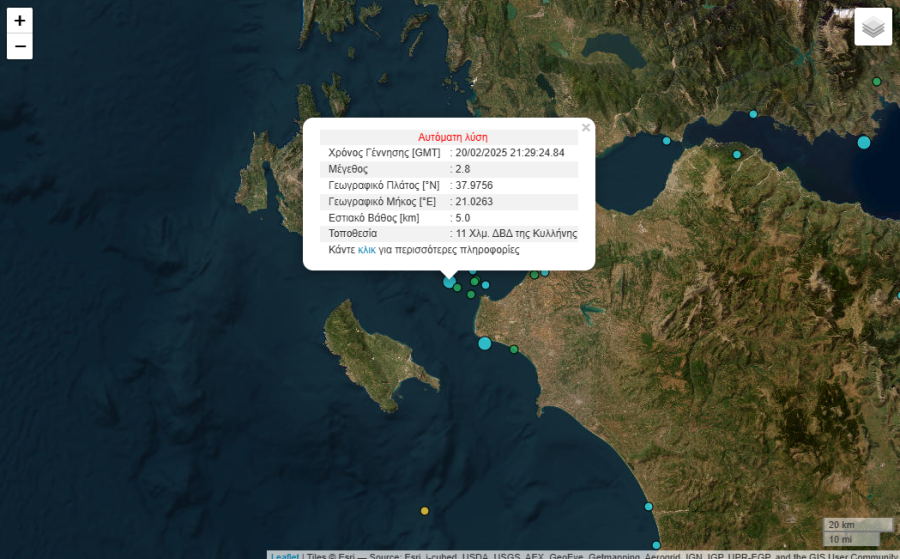Click the 'Αυτόματη λύση' popup heading
The height and width of the screenshot is (559, 900).
[x=453, y=137]
